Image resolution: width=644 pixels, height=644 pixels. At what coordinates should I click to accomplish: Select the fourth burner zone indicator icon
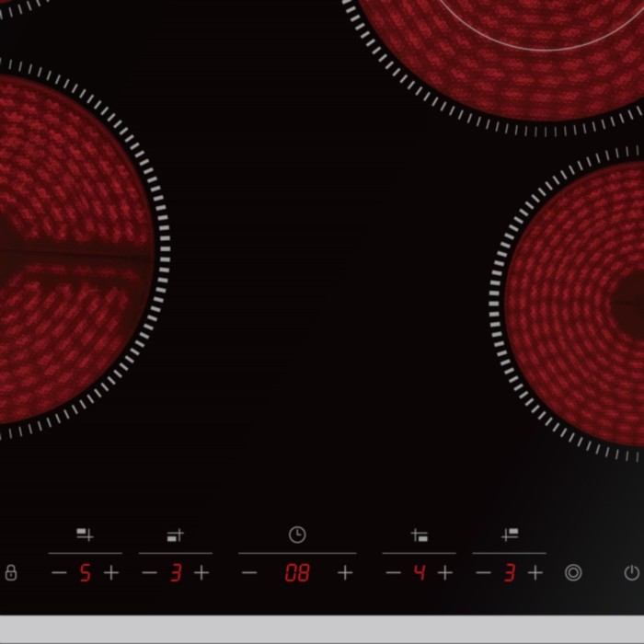pos(509,535)
